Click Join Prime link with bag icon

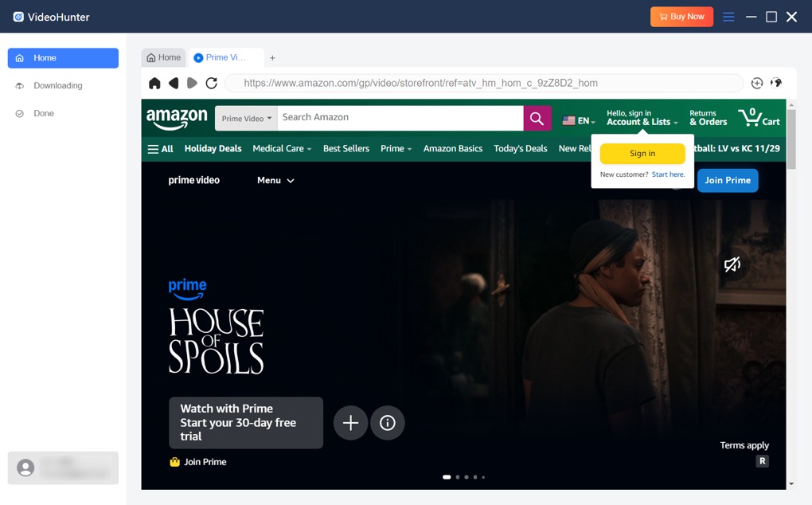coord(197,462)
